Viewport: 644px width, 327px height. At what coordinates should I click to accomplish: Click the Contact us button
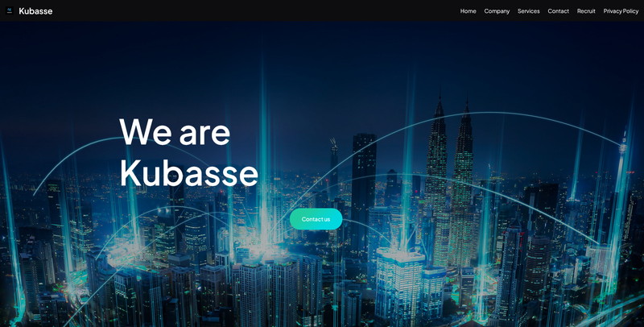pos(316,219)
